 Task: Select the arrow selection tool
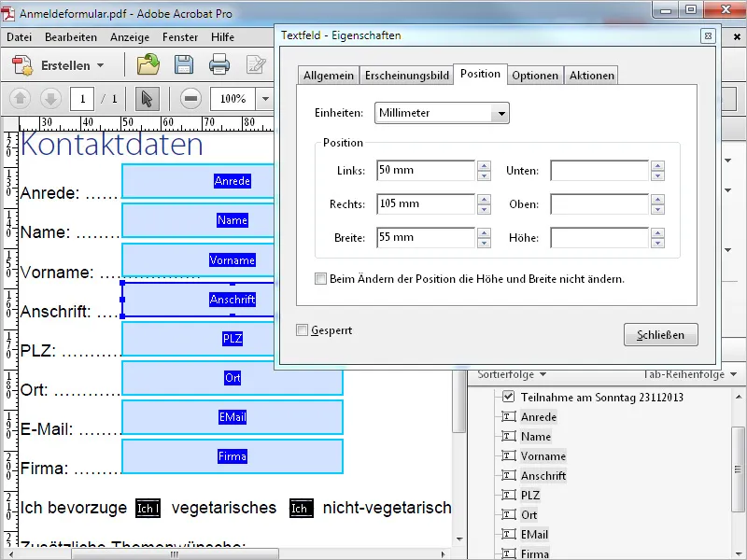point(147,99)
